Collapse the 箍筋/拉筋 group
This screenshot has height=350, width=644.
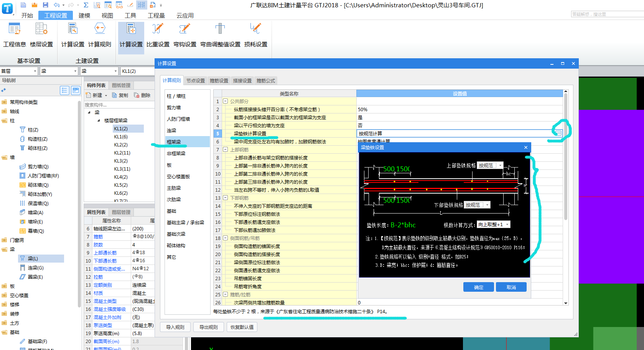pyautogui.click(x=225, y=294)
